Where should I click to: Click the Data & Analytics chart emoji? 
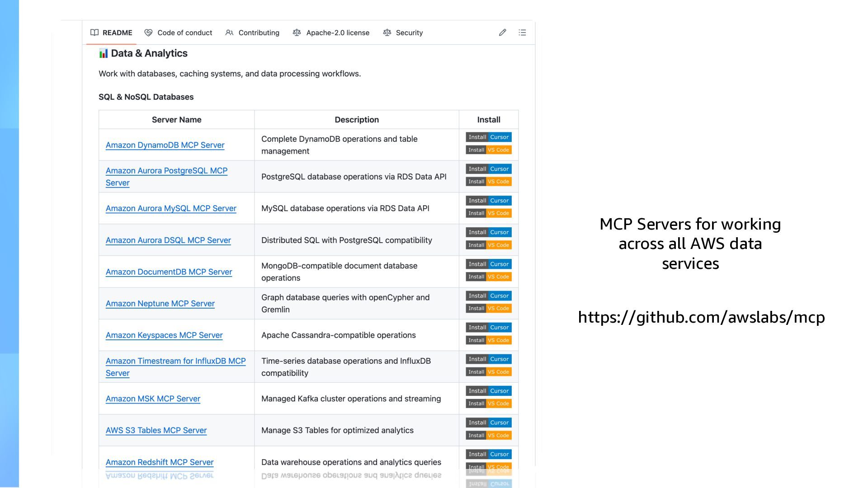point(104,53)
